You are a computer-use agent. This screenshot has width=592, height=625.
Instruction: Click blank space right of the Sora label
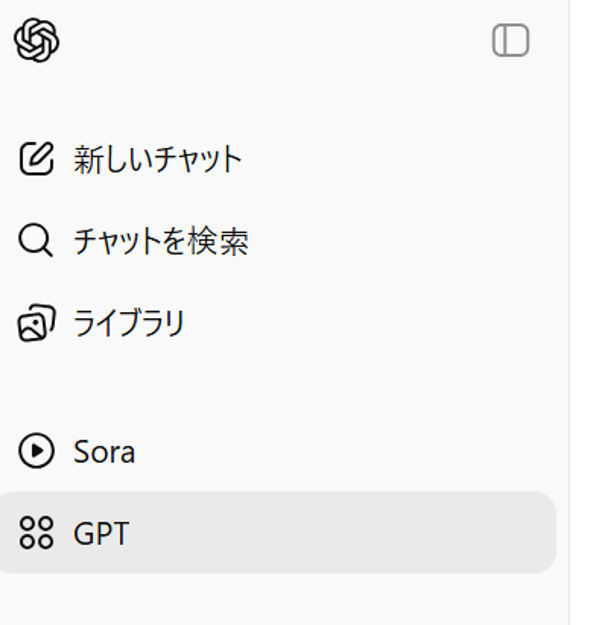[x=343, y=451]
